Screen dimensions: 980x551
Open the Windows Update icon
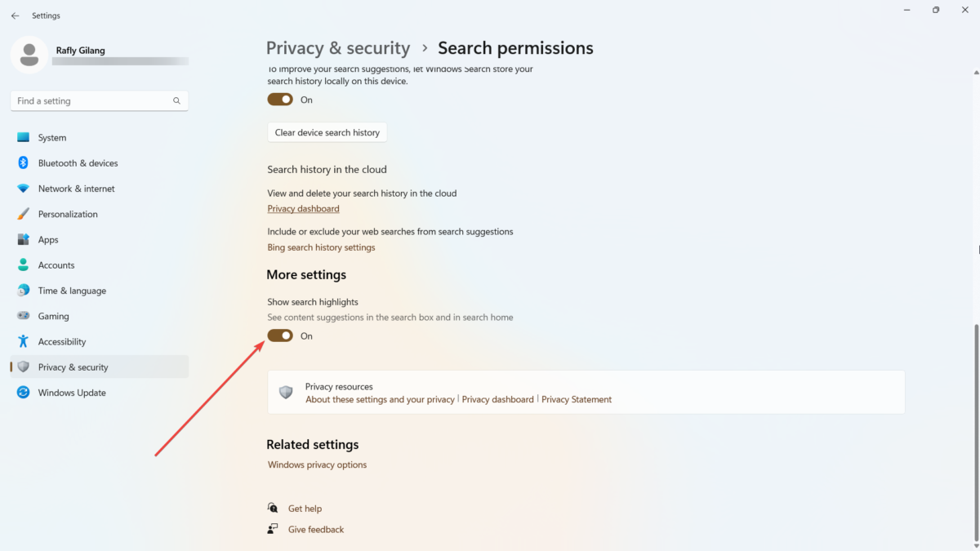tap(24, 393)
